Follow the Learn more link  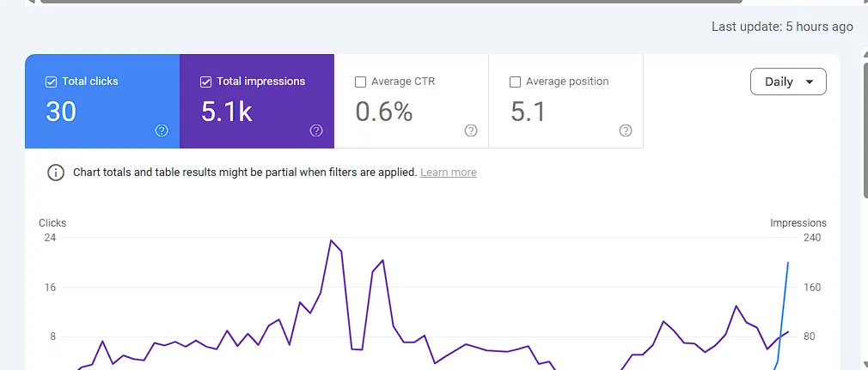[449, 172]
